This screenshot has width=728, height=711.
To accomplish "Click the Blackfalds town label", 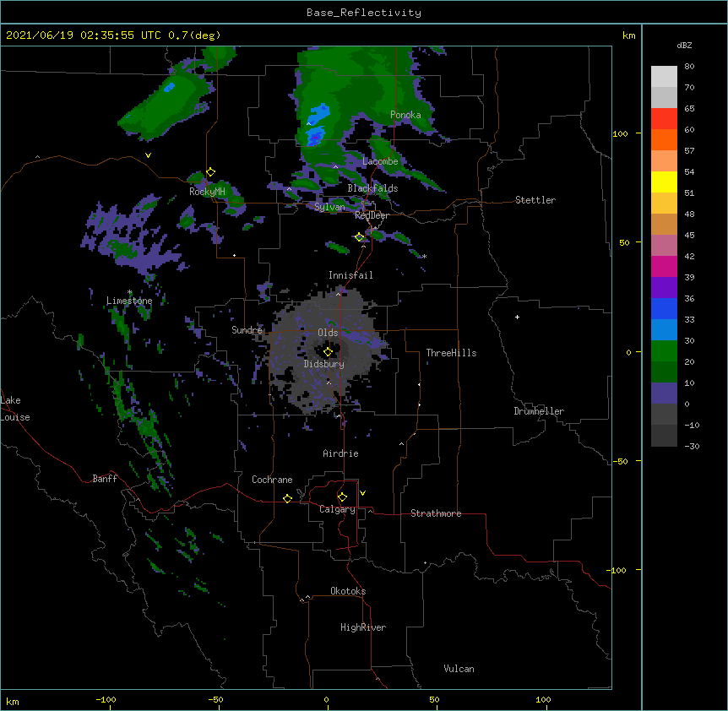I will click(372, 188).
